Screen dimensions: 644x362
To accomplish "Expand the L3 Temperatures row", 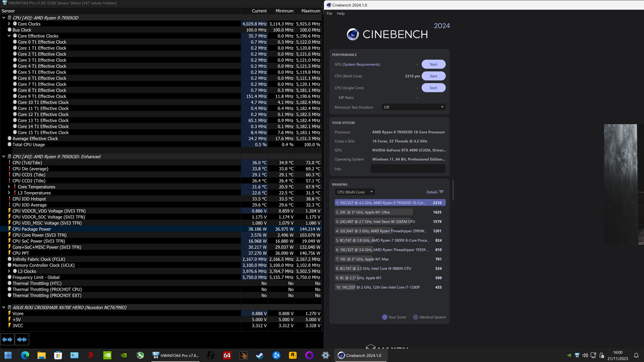I will 9,193.
